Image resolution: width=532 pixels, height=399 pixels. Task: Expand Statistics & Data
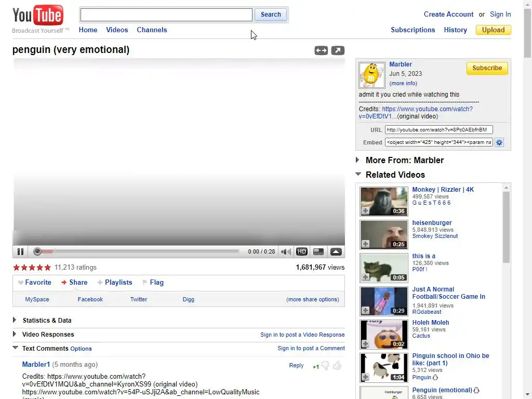coord(14,320)
